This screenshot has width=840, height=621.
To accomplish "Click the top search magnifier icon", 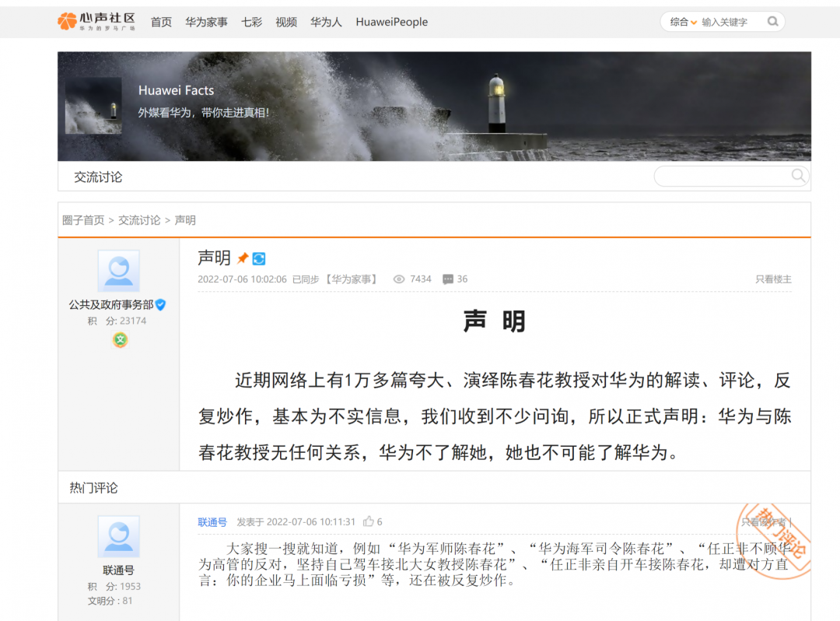I will (772, 22).
